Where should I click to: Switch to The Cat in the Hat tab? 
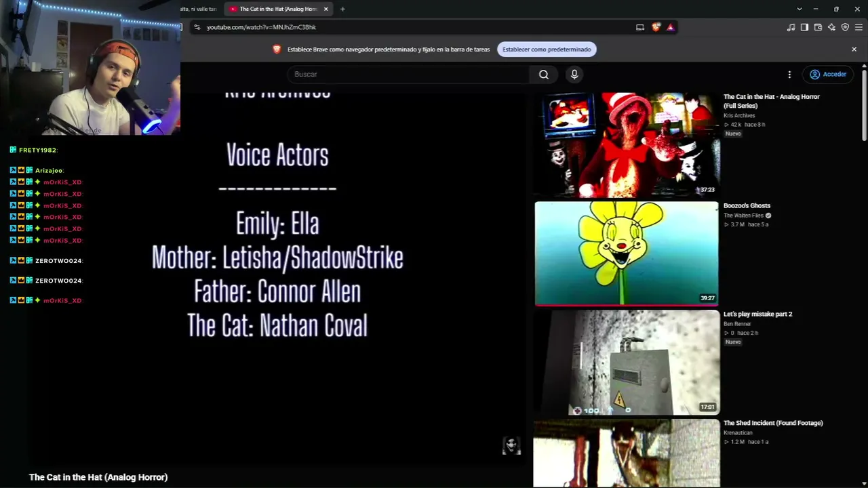point(278,9)
